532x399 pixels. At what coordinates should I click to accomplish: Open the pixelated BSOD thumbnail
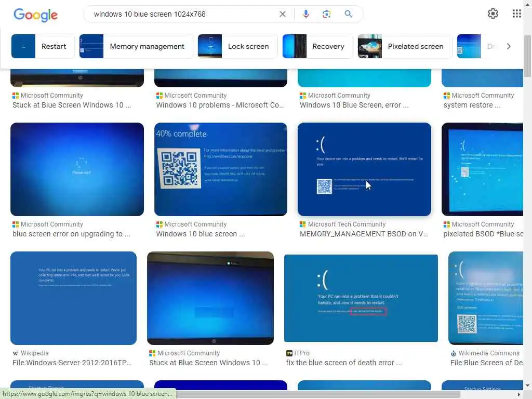482,169
